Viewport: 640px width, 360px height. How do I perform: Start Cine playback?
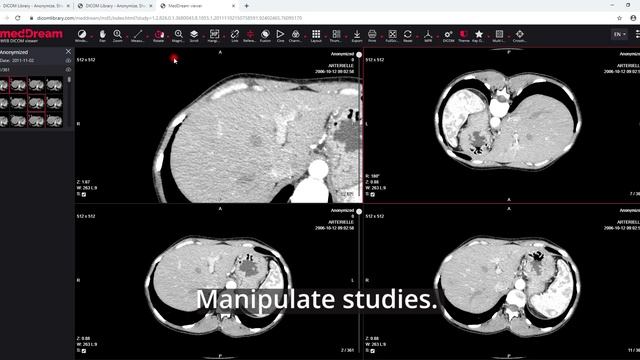pos(280,35)
